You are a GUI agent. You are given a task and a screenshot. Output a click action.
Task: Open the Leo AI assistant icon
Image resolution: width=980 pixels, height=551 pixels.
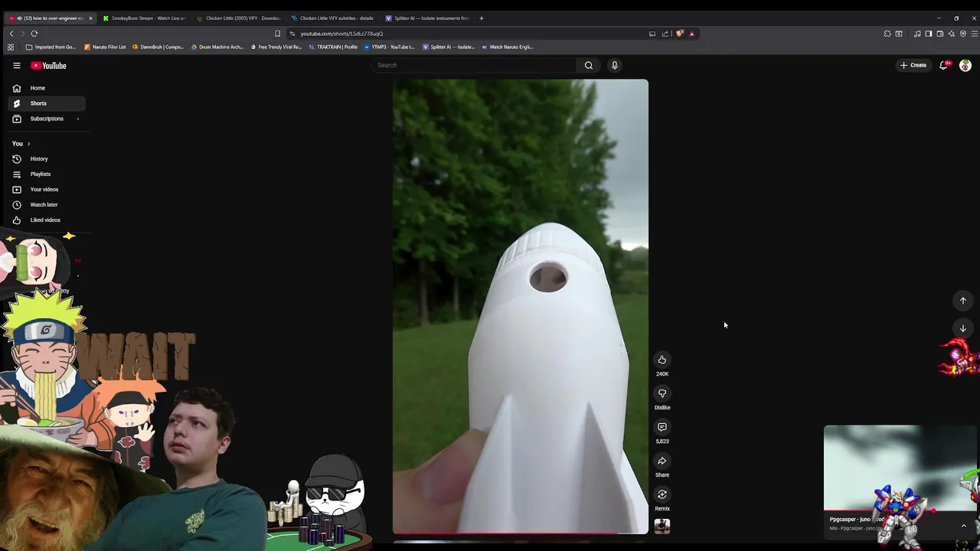(x=952, y=34)
